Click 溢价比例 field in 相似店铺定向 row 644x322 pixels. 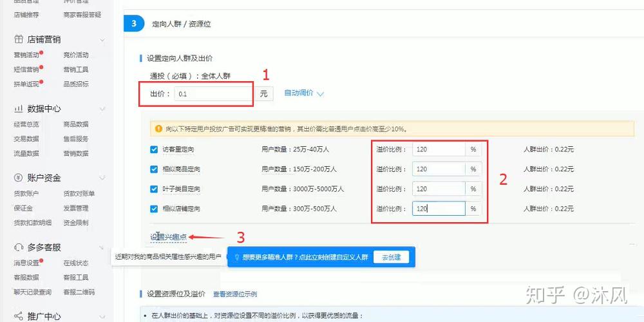coord(439,209)
